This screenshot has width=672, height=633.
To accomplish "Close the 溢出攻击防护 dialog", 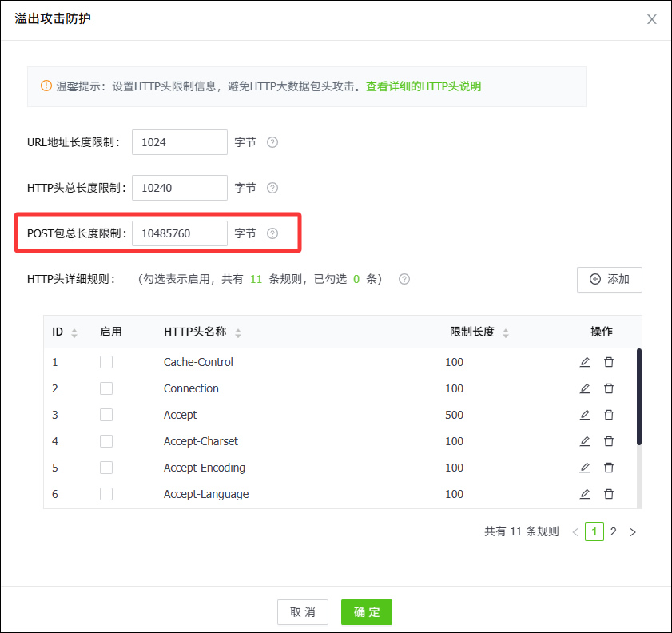I will [652, 19].
